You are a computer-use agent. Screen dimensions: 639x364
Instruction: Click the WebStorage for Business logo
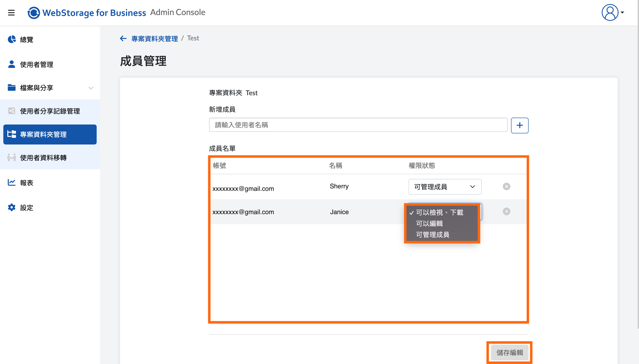coord(87,12)
